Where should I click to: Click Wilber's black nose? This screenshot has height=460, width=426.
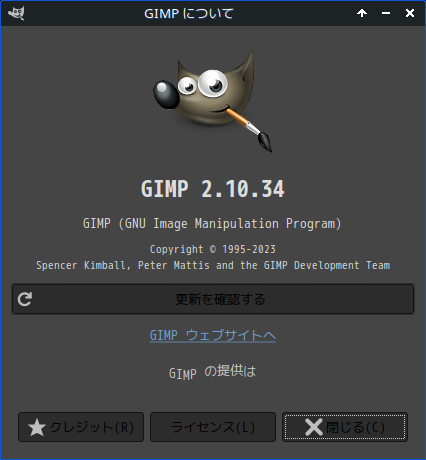pos(166,95)
